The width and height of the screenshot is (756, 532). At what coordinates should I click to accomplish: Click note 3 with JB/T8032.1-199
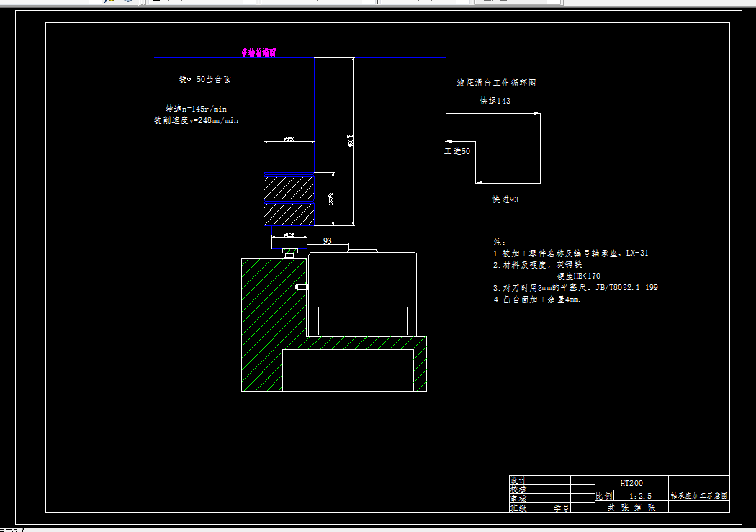575,288
